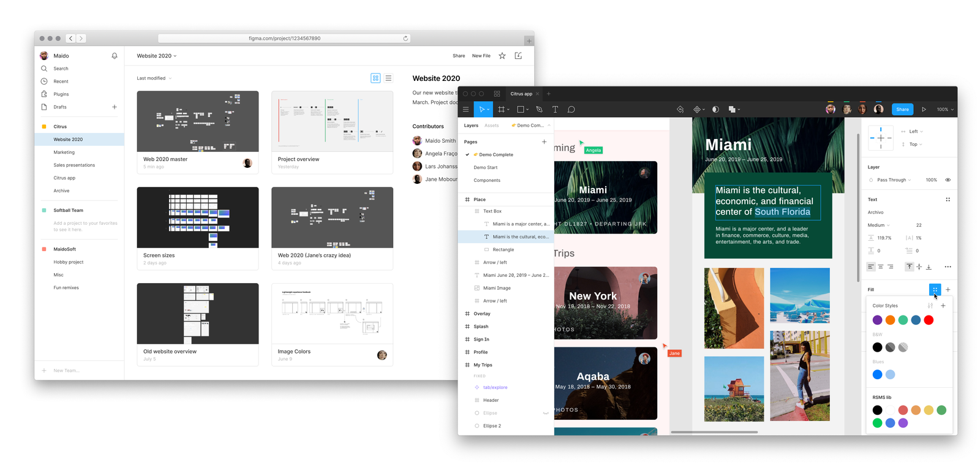Pick the orange color style swatch
980x465 pixels.
pyautogui.click(x=890, y=320)
